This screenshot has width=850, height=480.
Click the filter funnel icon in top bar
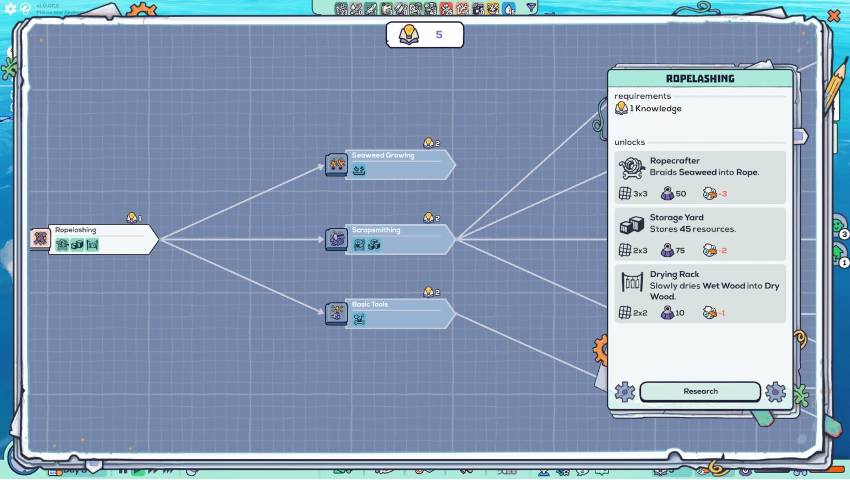coord(531,8)
